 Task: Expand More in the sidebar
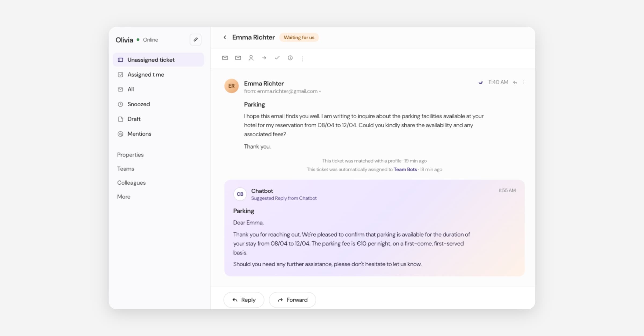click(124, 197)
